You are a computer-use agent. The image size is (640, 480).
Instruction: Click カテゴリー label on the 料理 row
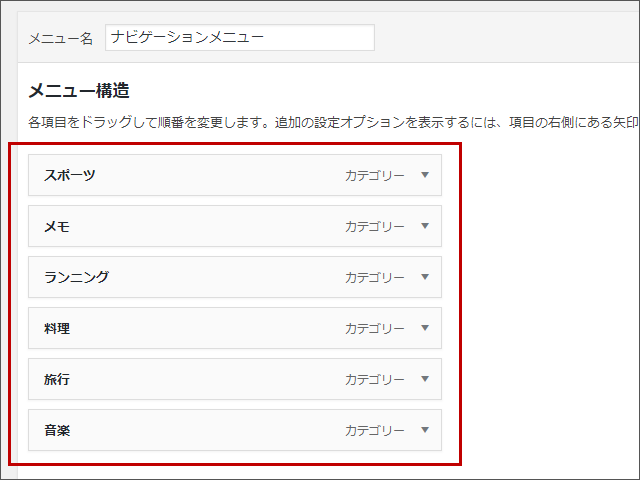tap(375, 328)
